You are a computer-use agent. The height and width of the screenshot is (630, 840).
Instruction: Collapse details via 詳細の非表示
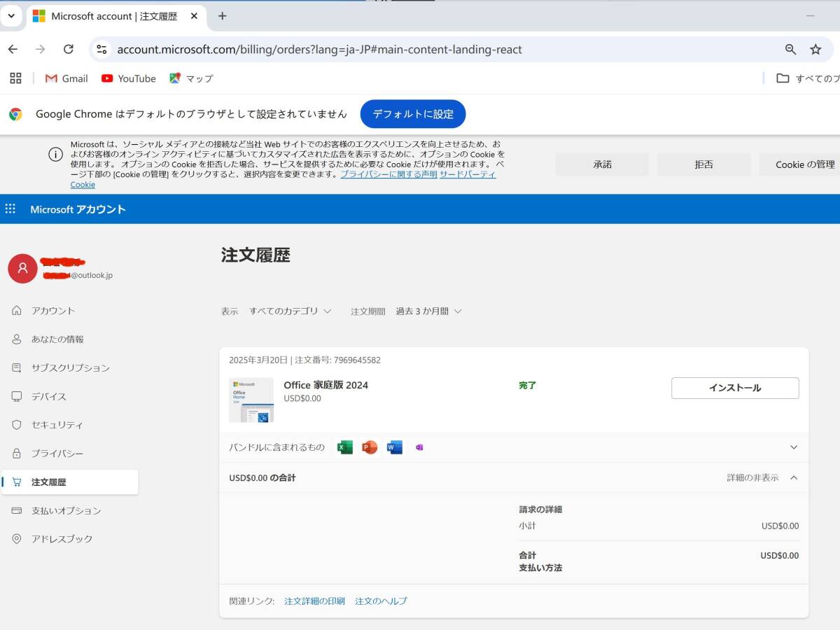coord(762,477)
